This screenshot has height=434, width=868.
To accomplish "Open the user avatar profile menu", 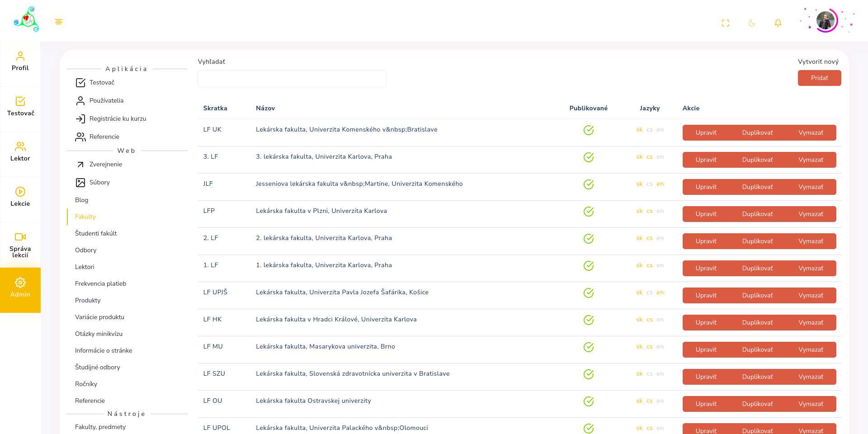I will 826,20.
